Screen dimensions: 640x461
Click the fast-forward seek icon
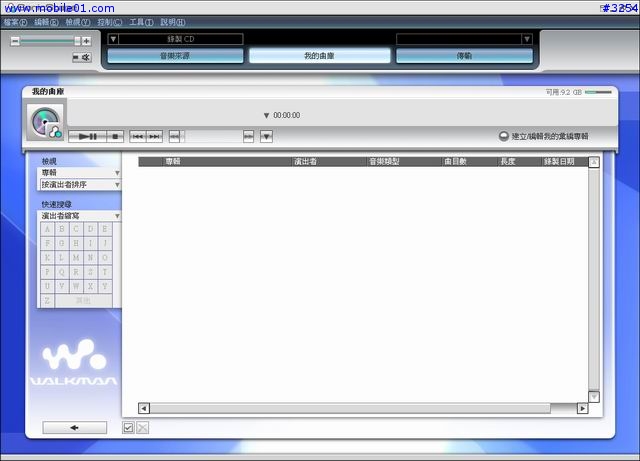point(248,136)
